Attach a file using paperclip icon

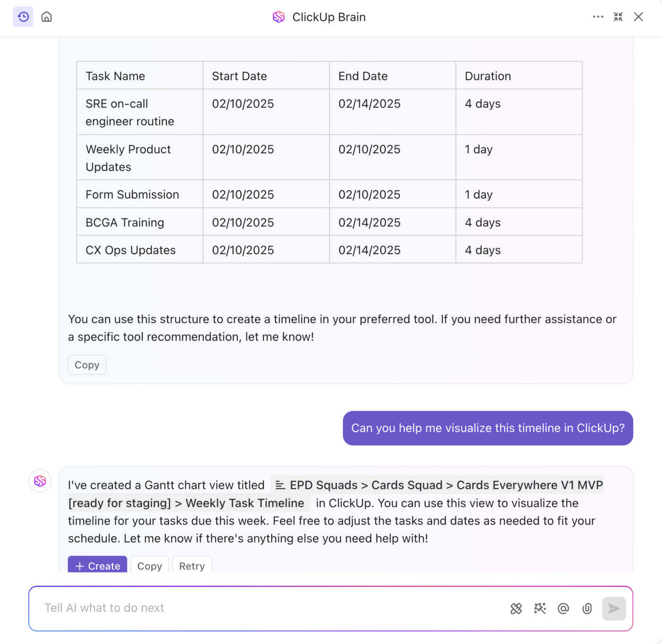pyautogui.click(x=587, y=609)
